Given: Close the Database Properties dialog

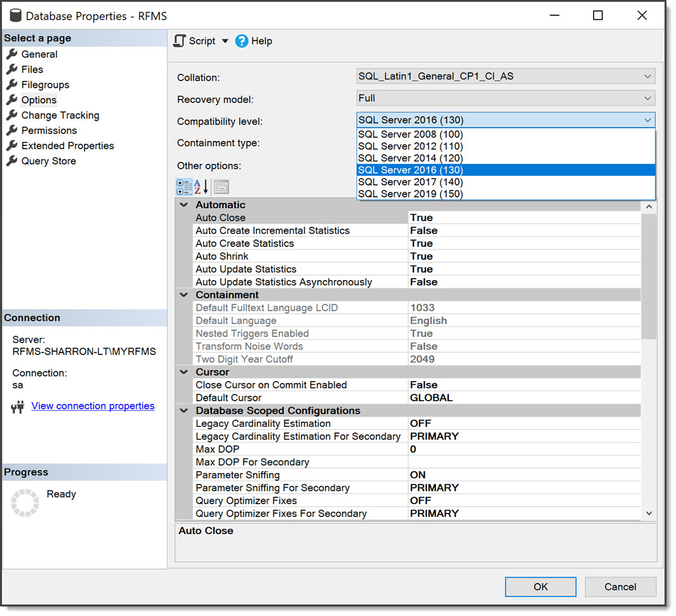Looking at the screenshot, I should pyautogui.click(x=642, y=15).
